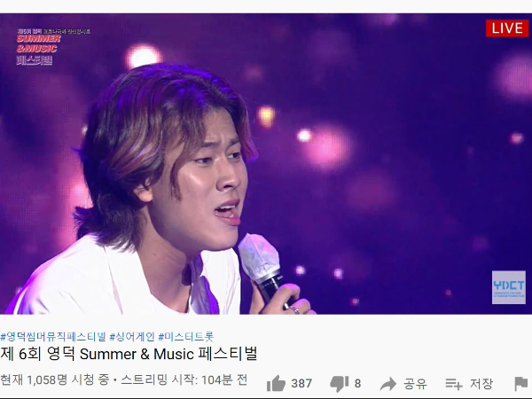Click the dislike count showing 8
532x399 pixels.
[x=357, y=384]
